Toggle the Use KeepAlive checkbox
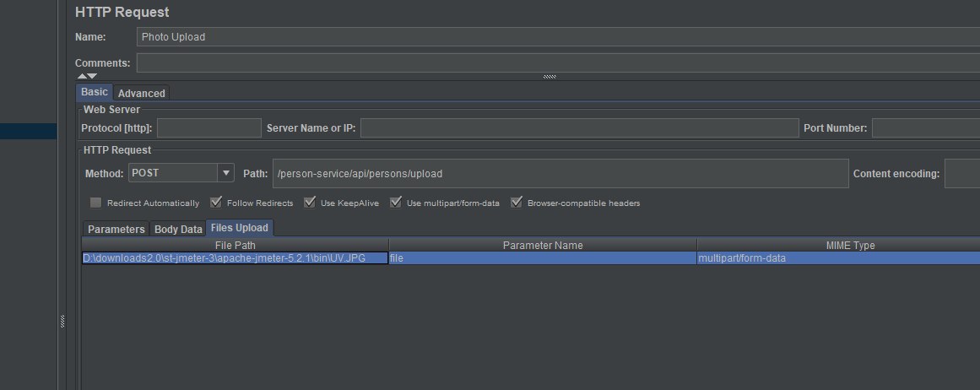The image size is (980, 390). pyautogui.click(x=310, y=203)
